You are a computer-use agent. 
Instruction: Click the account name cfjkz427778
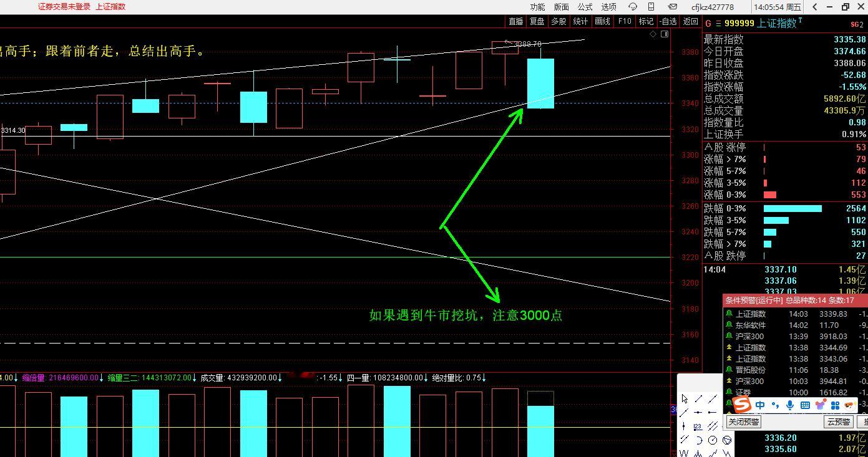(713, 7)
